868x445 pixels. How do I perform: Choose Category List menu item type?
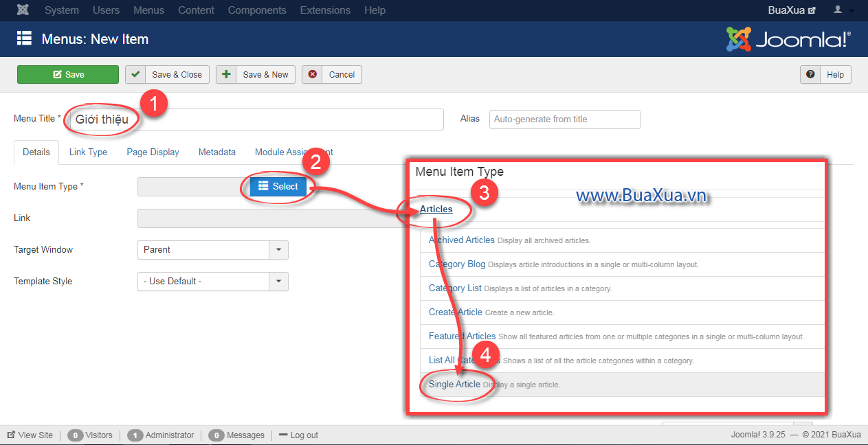point(455,288)
